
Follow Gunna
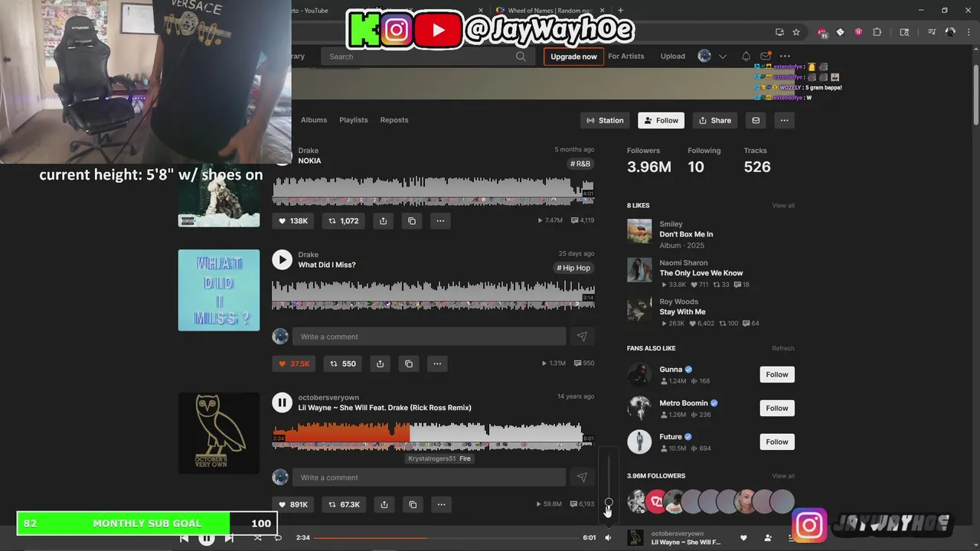click(x=777, y=374)
